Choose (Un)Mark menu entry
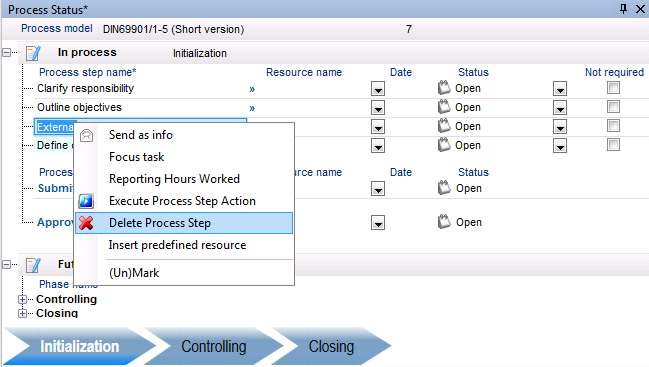The image size is (649, 367). coord(184,273)
